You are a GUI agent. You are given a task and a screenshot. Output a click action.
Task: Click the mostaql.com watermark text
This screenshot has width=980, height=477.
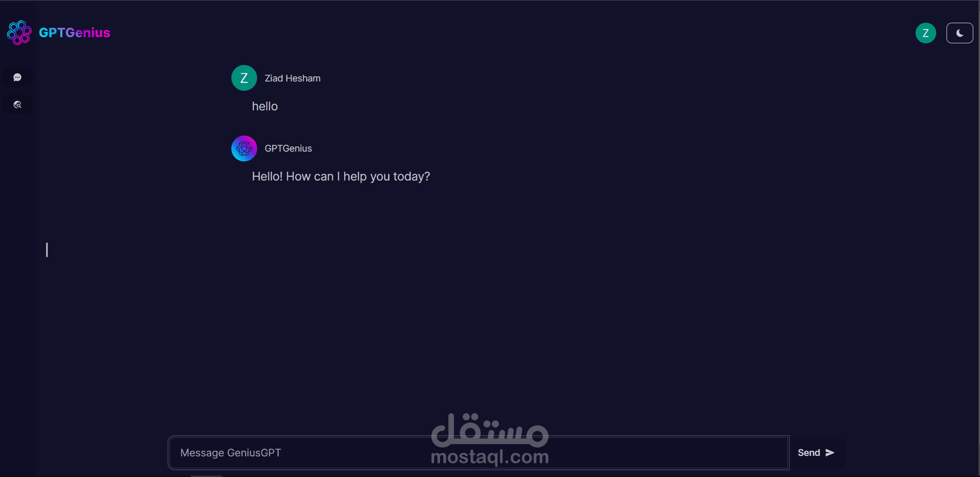490,457
